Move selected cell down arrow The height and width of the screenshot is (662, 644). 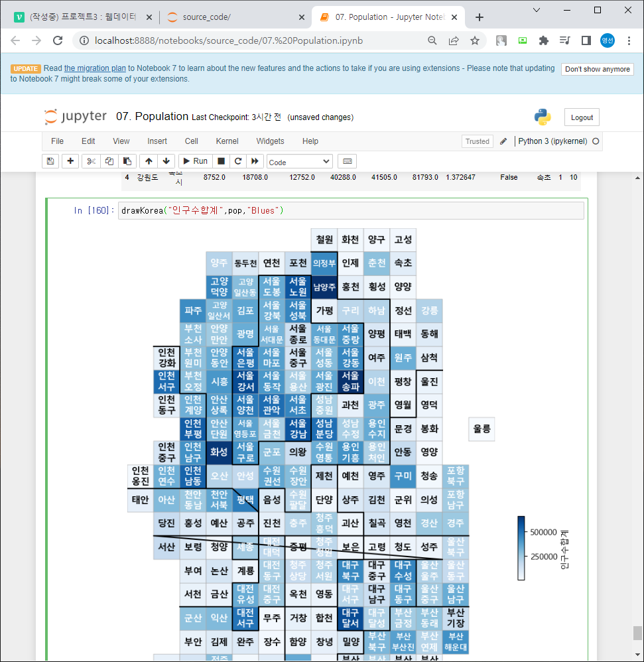pos(166,161)
